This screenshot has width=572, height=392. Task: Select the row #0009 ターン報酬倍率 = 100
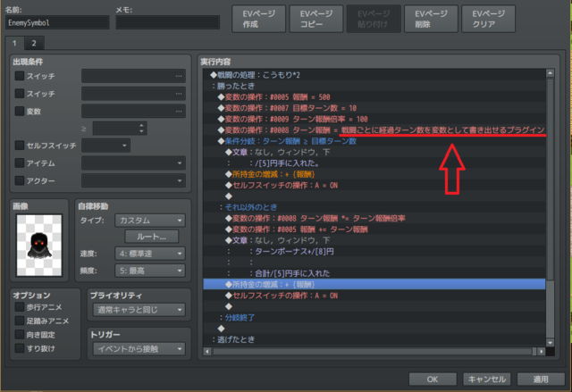(374, 119)
